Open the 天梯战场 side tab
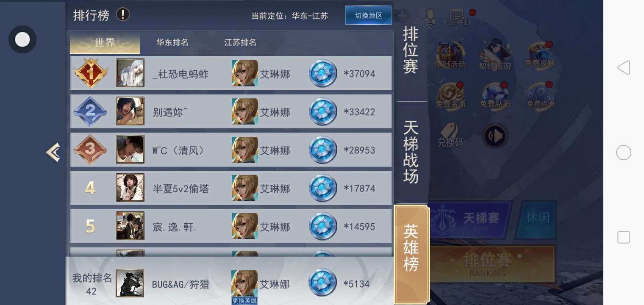Screen dimensions: 644x305 tap(411, 152)
